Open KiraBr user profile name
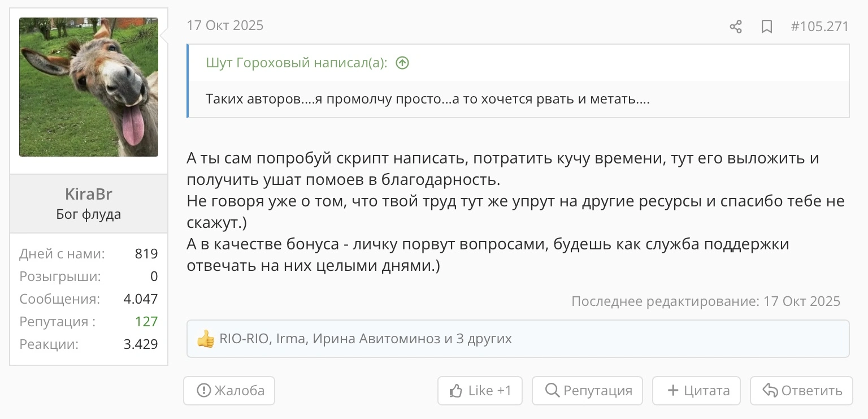 89,195
